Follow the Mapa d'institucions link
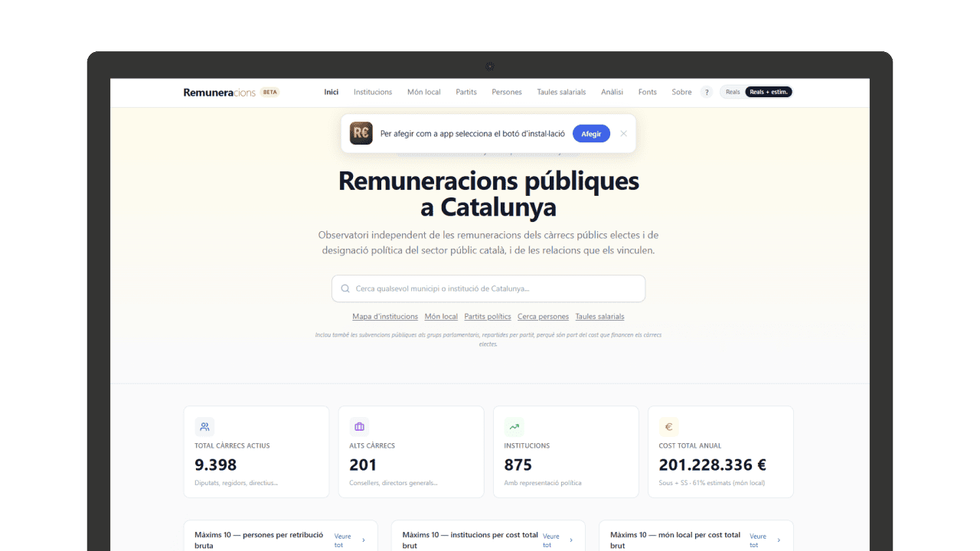Screen dimensions: 980x551 385,317
